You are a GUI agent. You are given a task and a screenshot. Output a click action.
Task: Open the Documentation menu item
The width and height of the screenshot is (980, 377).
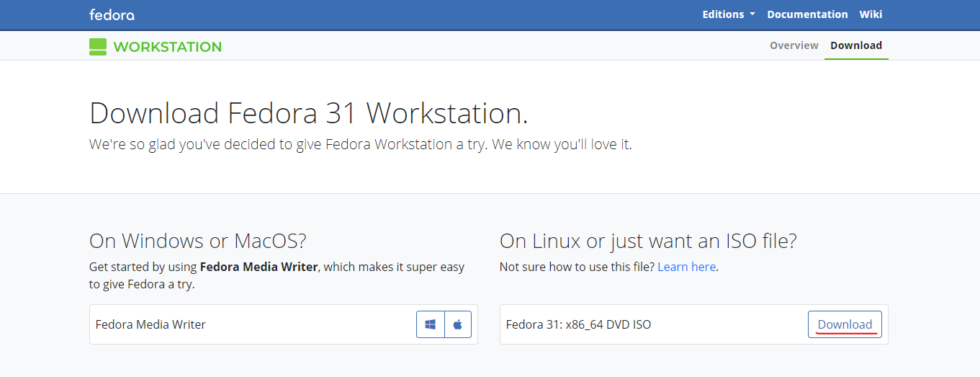point(807,14)
